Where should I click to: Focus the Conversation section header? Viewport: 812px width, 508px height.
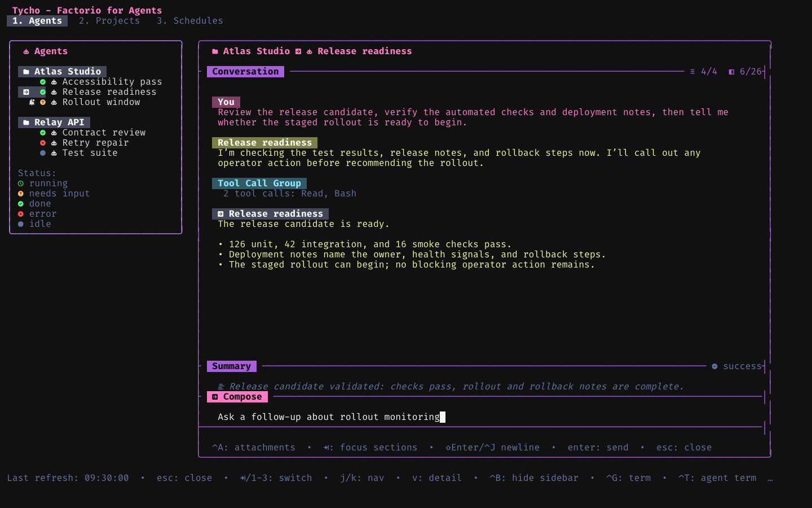coord(245,72)
